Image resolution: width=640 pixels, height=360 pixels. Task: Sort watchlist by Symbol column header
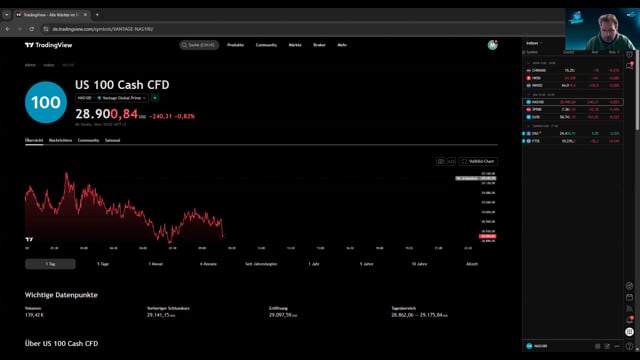[x=532, y=52]
